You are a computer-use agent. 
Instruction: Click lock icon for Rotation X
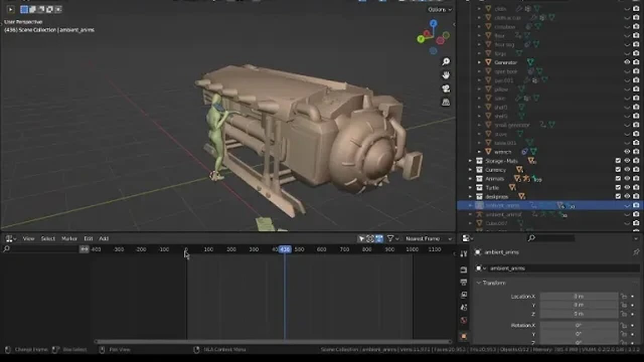(x=623, y=325)
